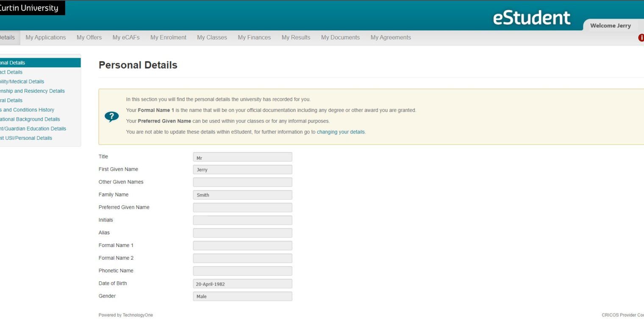644x322 pixels.
Task: Open the My Applications tab
Action: pos(45,37)
